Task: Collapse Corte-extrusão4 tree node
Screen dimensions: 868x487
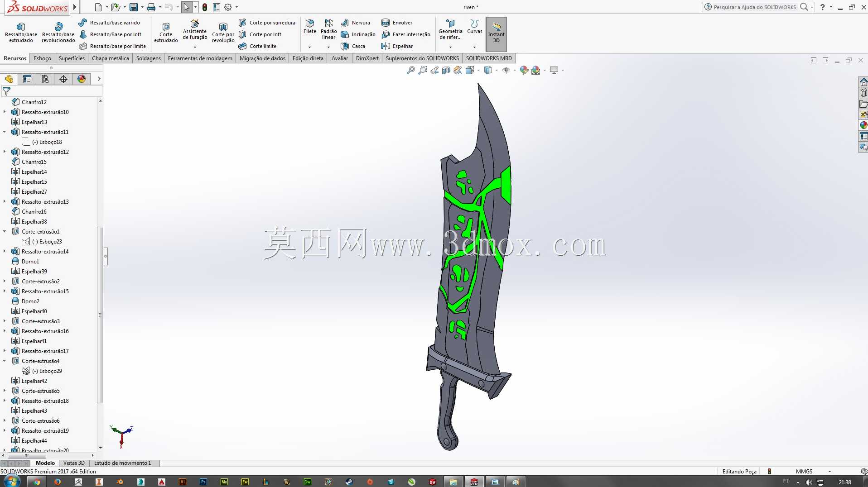Action: click(x=5, y=361)
